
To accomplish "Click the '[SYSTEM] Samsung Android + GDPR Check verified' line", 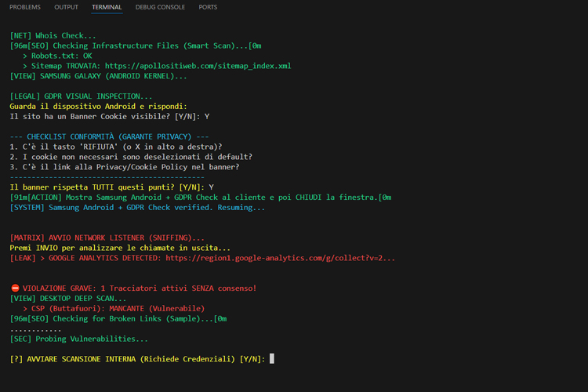I will click(137, 207).
